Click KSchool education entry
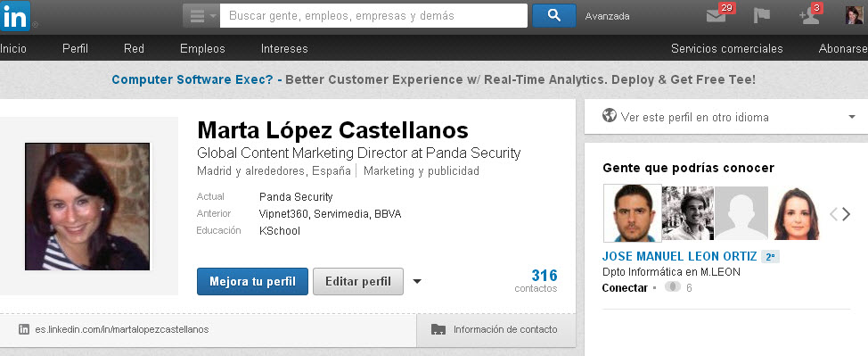 click(280, 231)
